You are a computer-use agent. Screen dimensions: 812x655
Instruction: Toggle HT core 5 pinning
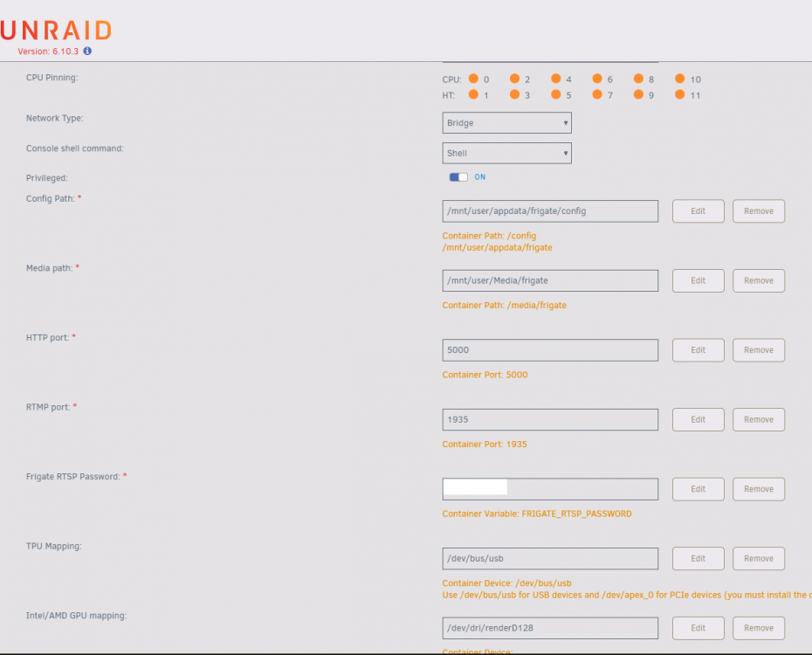pyautogui.click(x=556, y=94)
